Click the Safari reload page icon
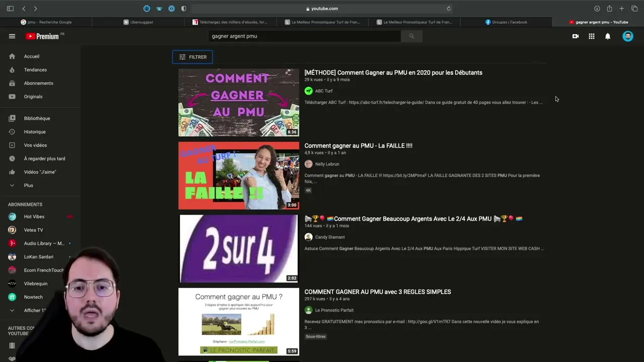Viewport: 644px width, 362px height. coord(448,9)
